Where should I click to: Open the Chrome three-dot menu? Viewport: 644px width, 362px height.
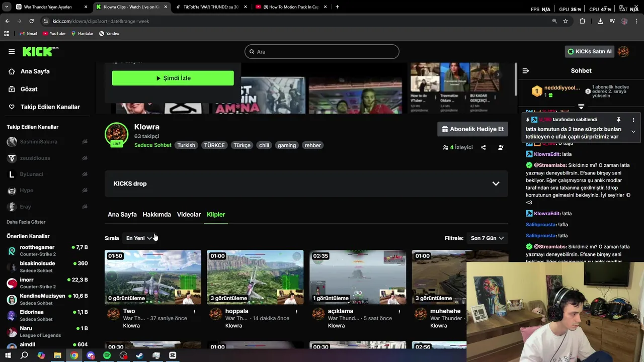tap(637, 21)
